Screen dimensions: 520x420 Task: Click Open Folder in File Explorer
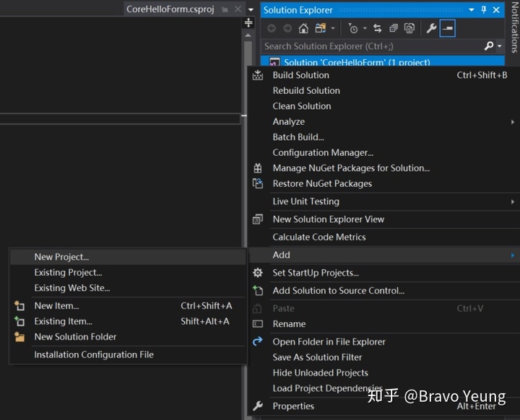tap(383, 342)
